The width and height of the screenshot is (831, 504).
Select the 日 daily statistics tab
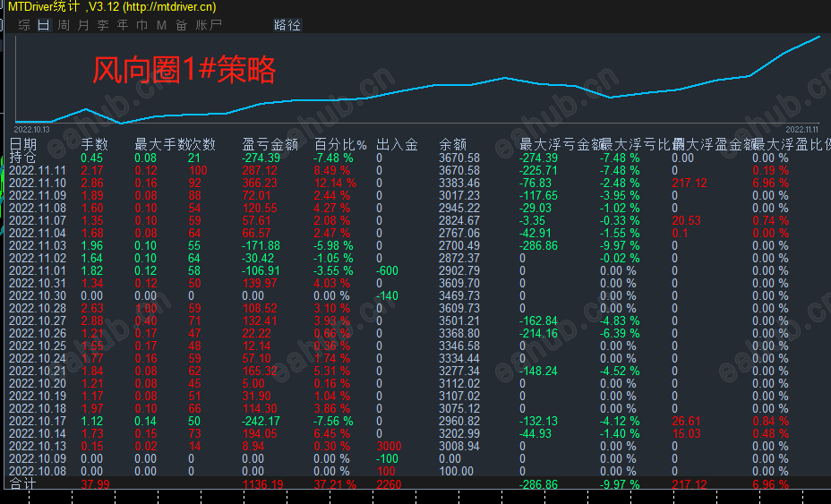44,25
